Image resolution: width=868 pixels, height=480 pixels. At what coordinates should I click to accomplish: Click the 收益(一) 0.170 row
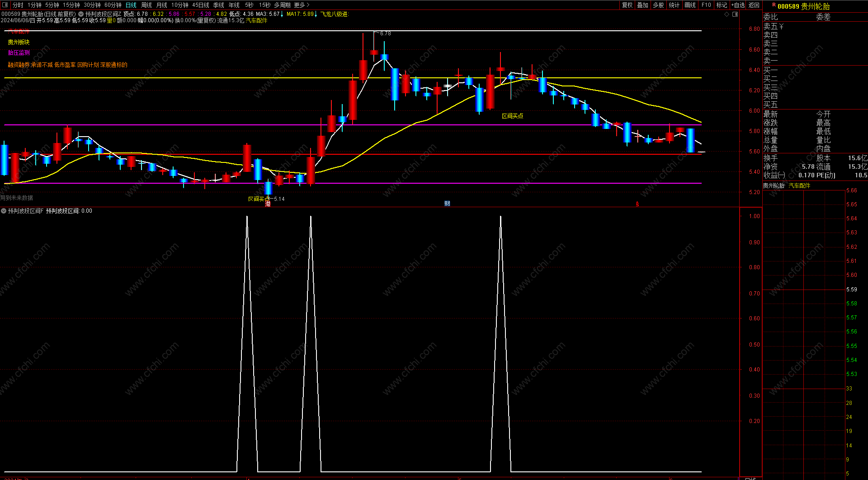tap(789, 175)
